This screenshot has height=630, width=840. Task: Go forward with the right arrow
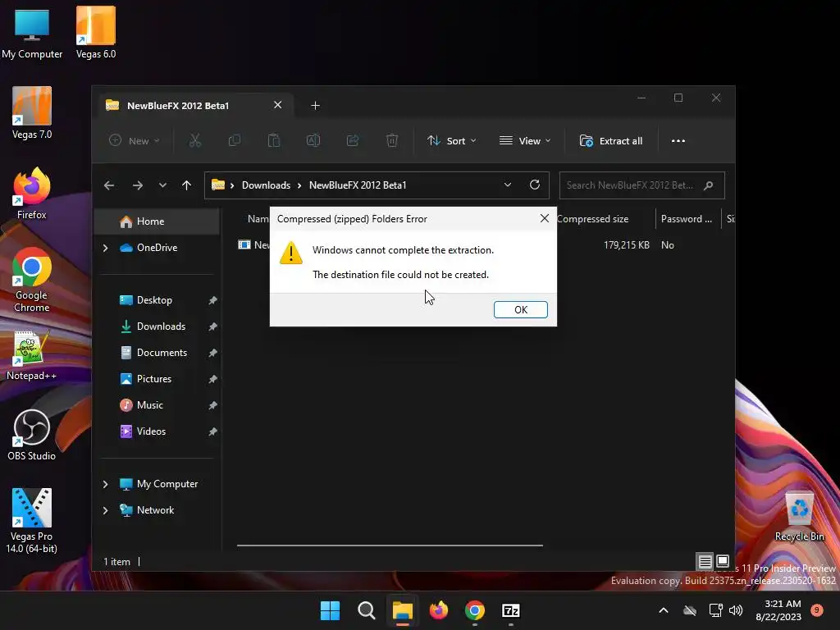(138, 185)
